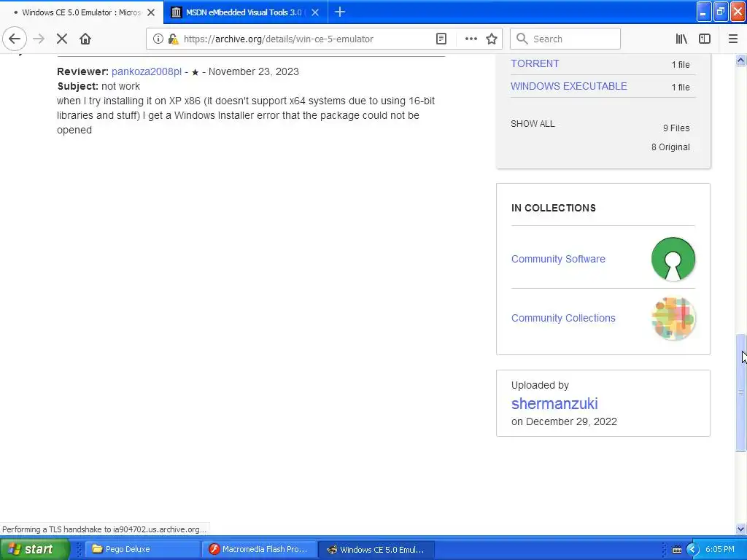
Task: Switch to Macromedia Flash Pro taskbar window
Action: pyautogui.click(x=260, y=549)
